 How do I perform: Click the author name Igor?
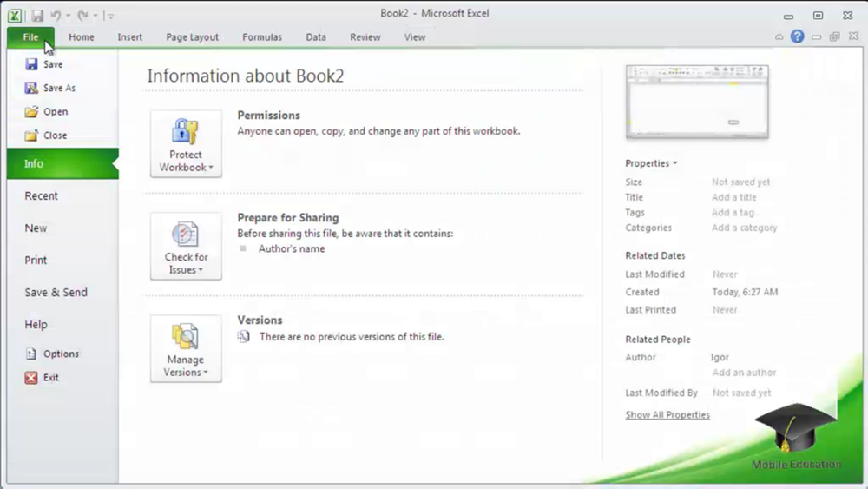click(x=720, y=357)
